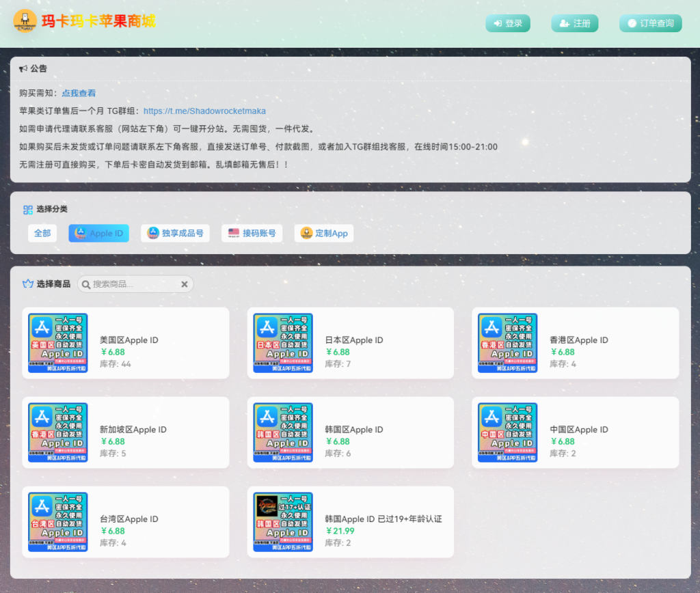Open the 新加坡区Apple ID product thumbnail
This screenshot has width=700, height=593.
[58, 432]
